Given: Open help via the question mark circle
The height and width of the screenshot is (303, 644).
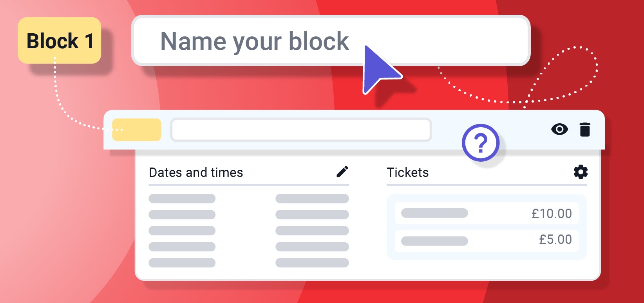Looking at the screenshot, I should point(481,143).
